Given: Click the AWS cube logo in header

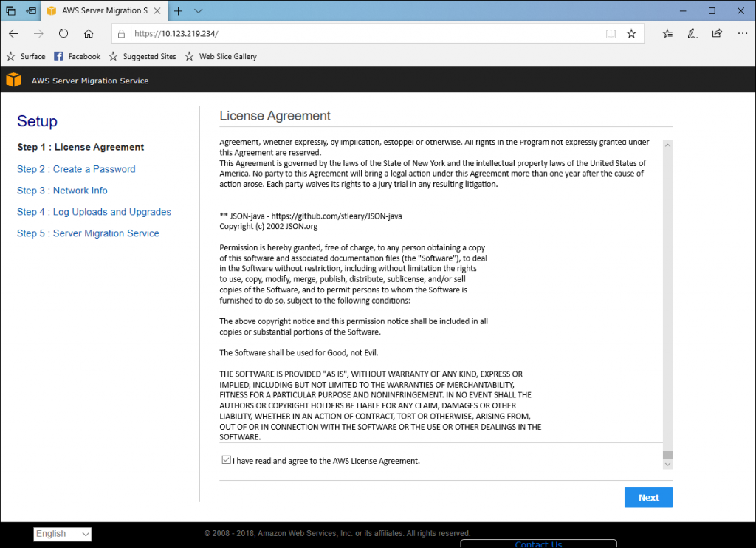Looking at the screenshot, I should pyautogui.click(x=13, y=80).
